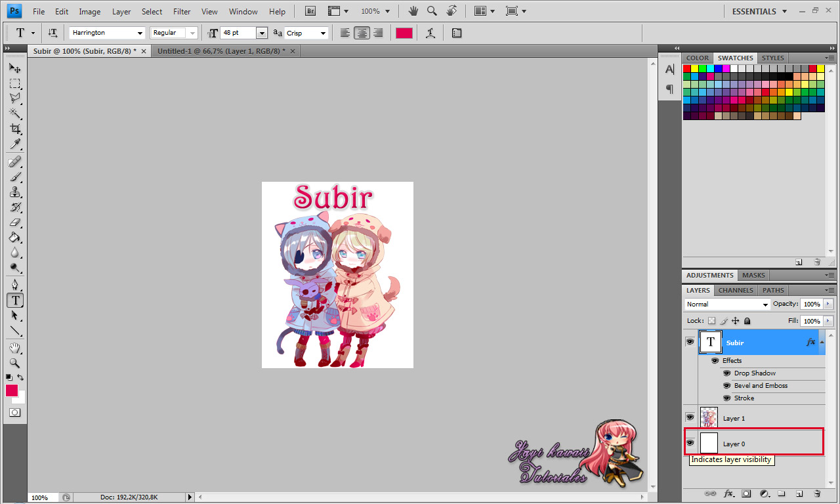The height and width of the screenshot is (504, 840).
Task: Toggle lock transparent pixels
Action: click(711, 321)
